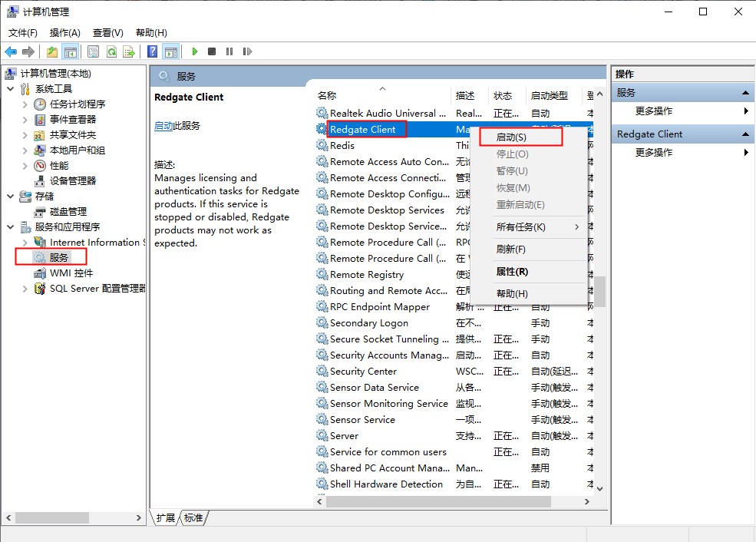The width and height of the screenshot is (756, 542).
Task: Open 所有任务(K) submenu
Action: tap(529, 227)
